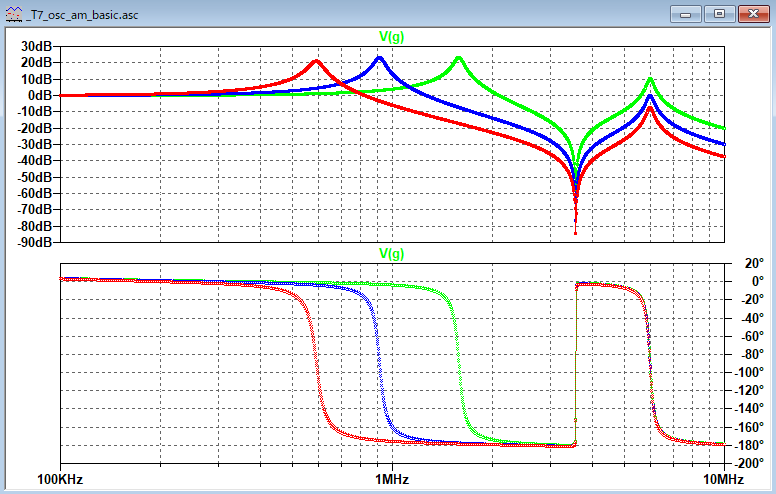Click the -30dB magnitude axis label

[x=34, y=145]
